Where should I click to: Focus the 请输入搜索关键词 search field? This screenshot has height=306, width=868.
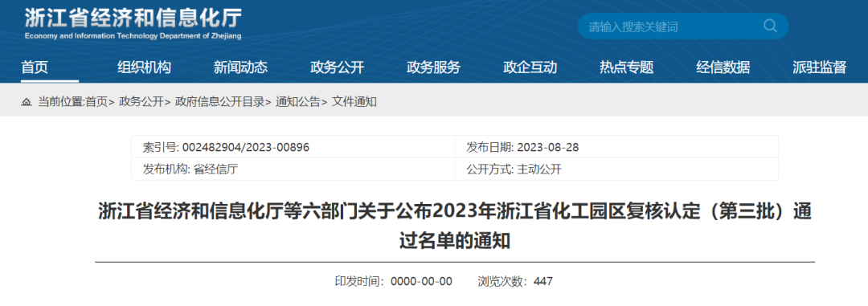tap(683, 26)
